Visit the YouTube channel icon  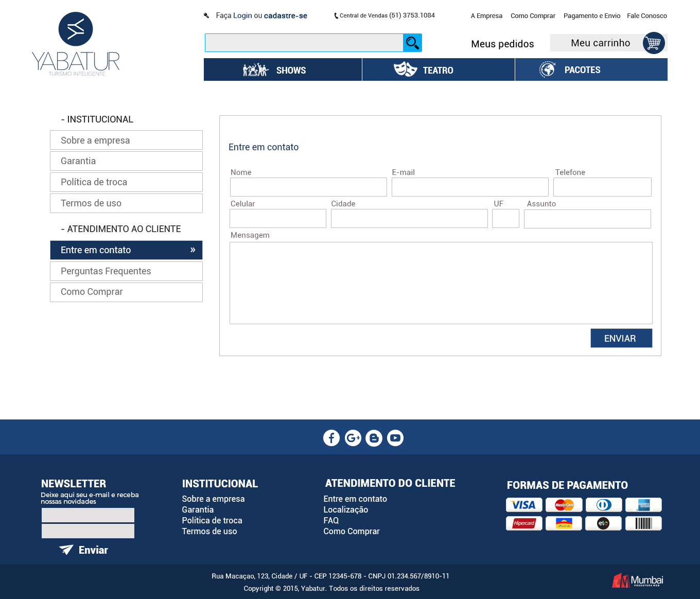point(395,438)
